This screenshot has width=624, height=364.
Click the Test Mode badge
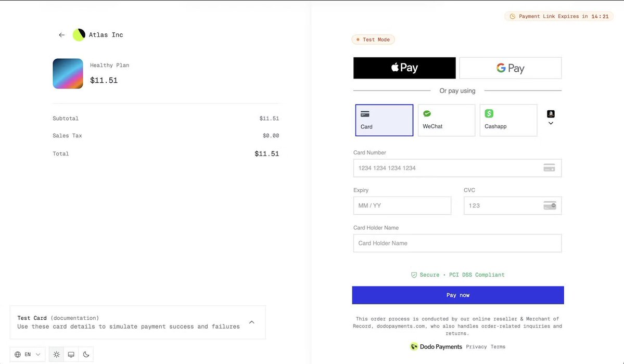coord(373,40)
